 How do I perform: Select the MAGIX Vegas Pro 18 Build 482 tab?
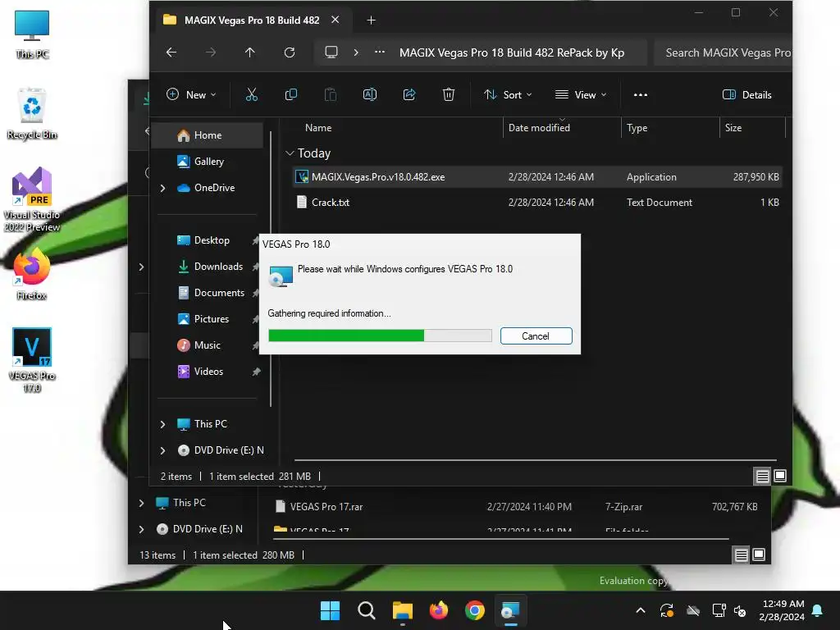click(252, 21)
